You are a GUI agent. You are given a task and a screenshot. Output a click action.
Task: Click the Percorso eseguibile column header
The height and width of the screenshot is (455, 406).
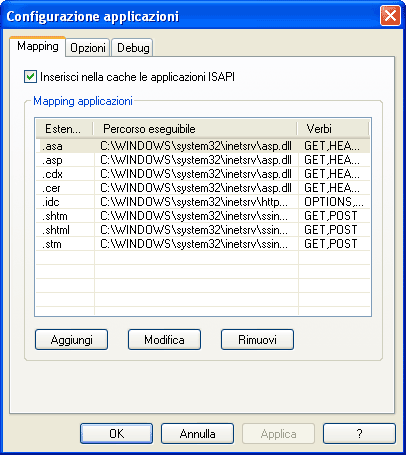pyautogui.click(x=195, y=129)
